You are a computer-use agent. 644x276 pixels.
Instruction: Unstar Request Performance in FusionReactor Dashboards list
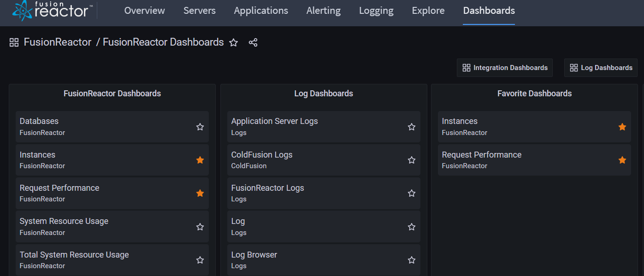pyautogui.click(x=200, y=193)
